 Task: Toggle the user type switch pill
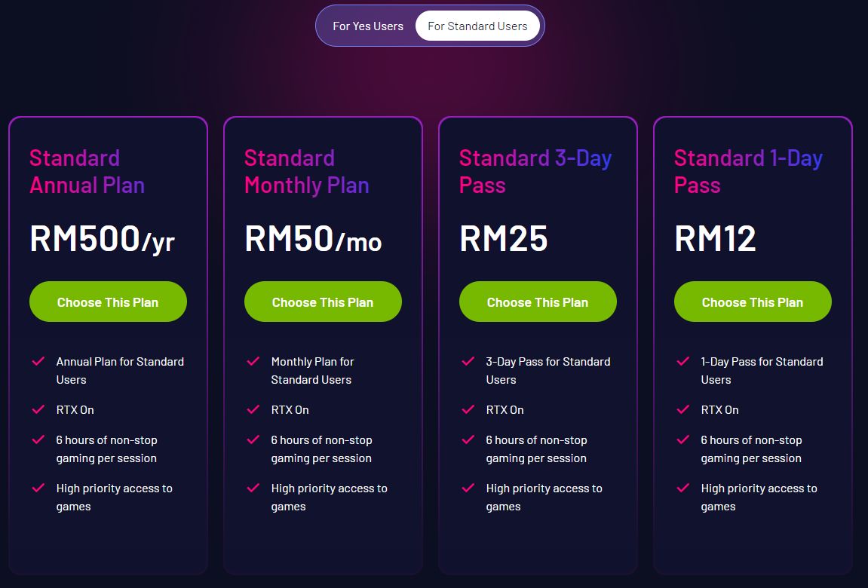[430, 25]
